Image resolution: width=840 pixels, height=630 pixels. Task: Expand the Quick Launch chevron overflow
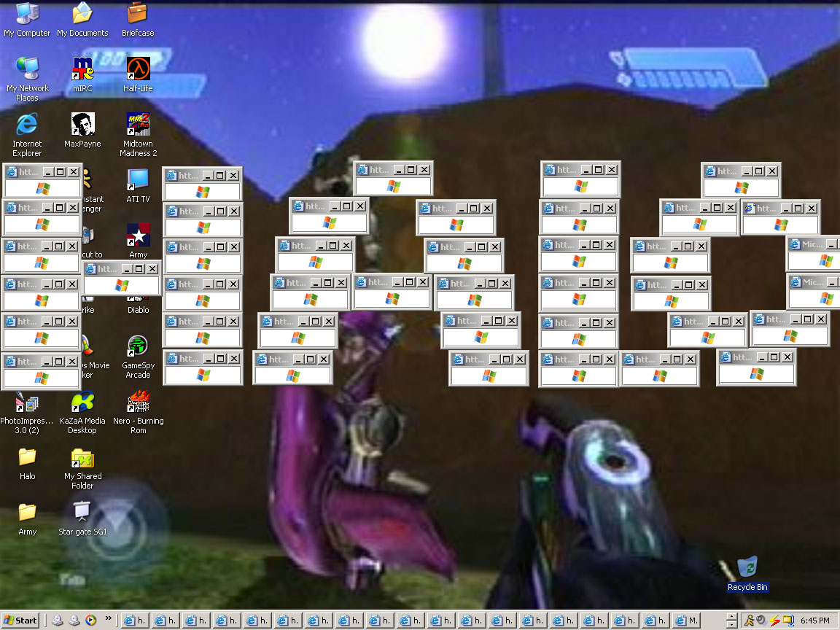(x=108, y=619)
